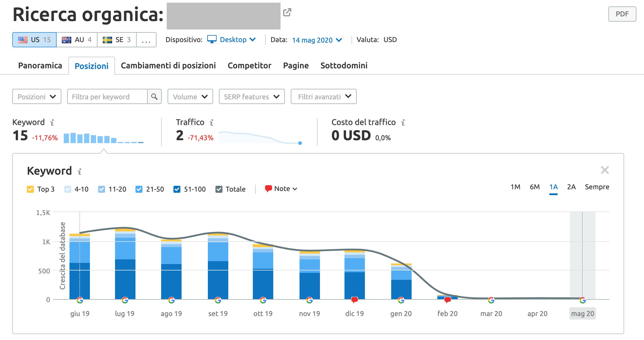Click the gen 20 stacked bar

coord(401,281)
